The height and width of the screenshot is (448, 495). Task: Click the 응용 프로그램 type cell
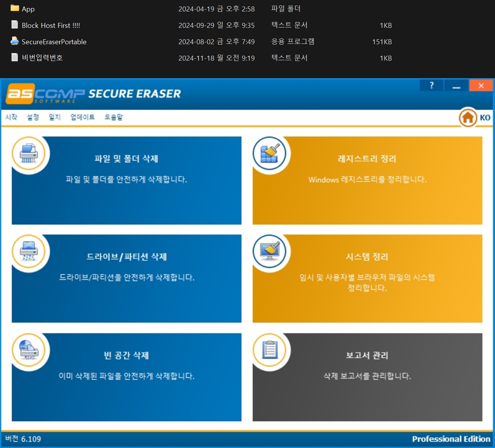(x=293, y=41)
